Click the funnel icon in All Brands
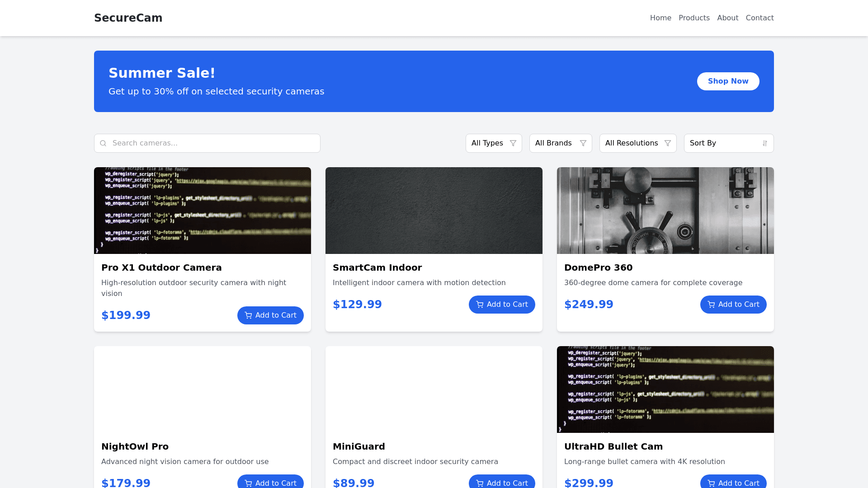The width and height of the screenshot is (868, 488). pyautogui.click(x=583, y=143)
